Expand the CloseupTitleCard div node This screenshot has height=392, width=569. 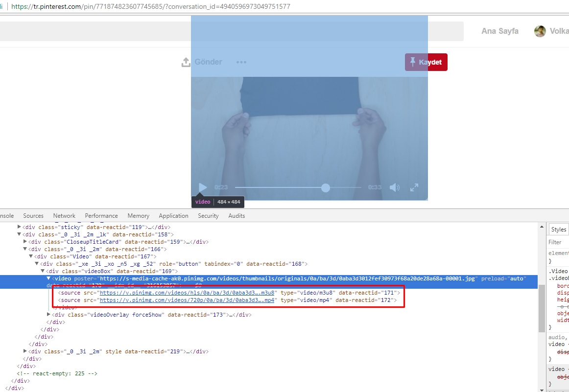25,241
